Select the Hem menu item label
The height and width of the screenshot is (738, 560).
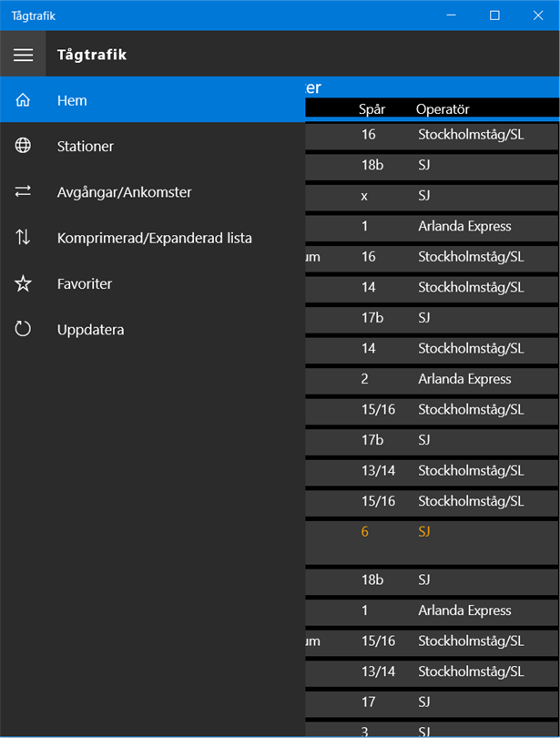coord(72,100)
